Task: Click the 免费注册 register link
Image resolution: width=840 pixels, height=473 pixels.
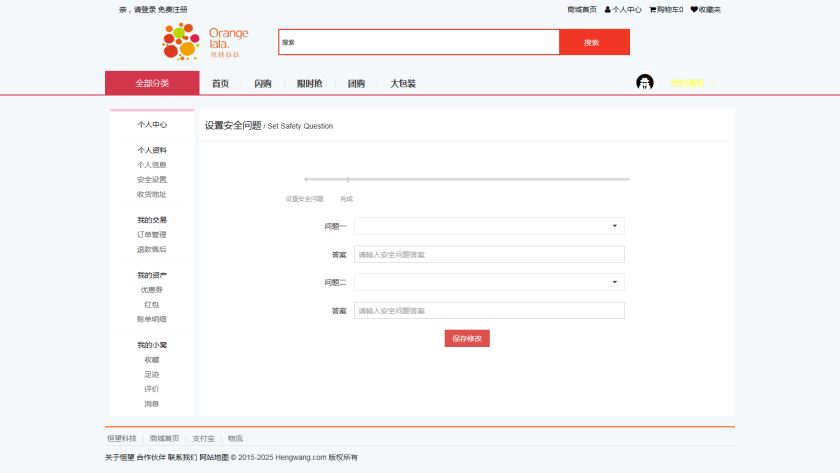Action: 172,10
